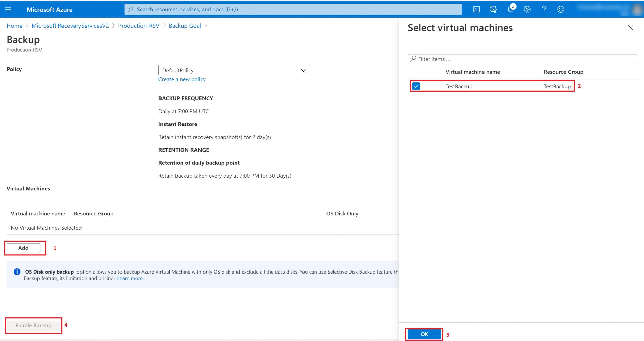Launch Cloud Shell from the top bar
Viewport: 644px width, 341px height.
click(476, 9)
